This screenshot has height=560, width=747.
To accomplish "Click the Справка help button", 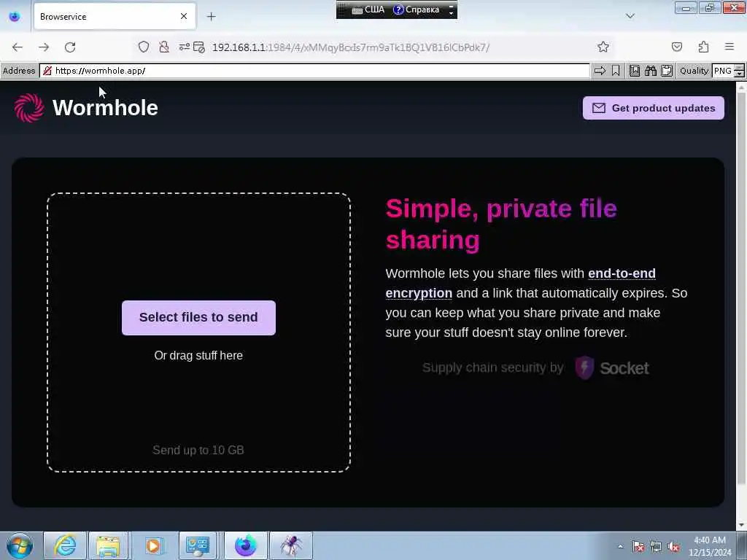I will [417, 9].
